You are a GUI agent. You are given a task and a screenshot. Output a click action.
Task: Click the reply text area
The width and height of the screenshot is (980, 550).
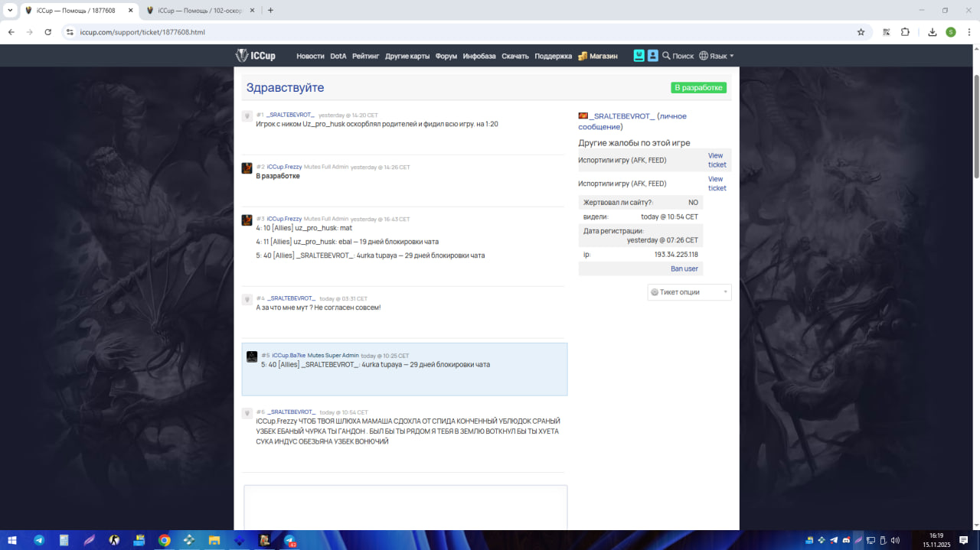(405, 507)
